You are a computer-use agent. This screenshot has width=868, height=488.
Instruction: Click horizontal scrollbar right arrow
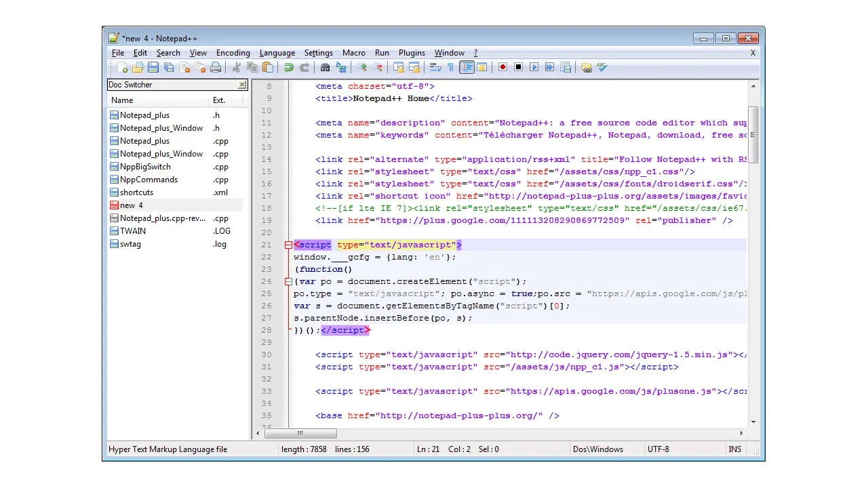[741, 433]
